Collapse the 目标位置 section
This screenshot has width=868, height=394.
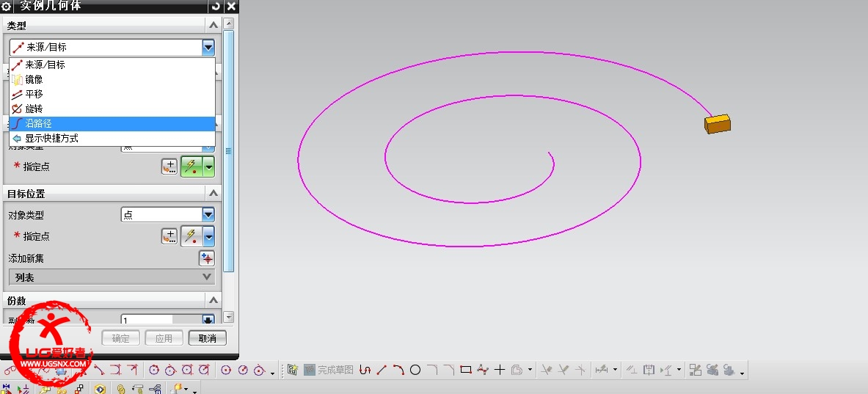point(213,194)
